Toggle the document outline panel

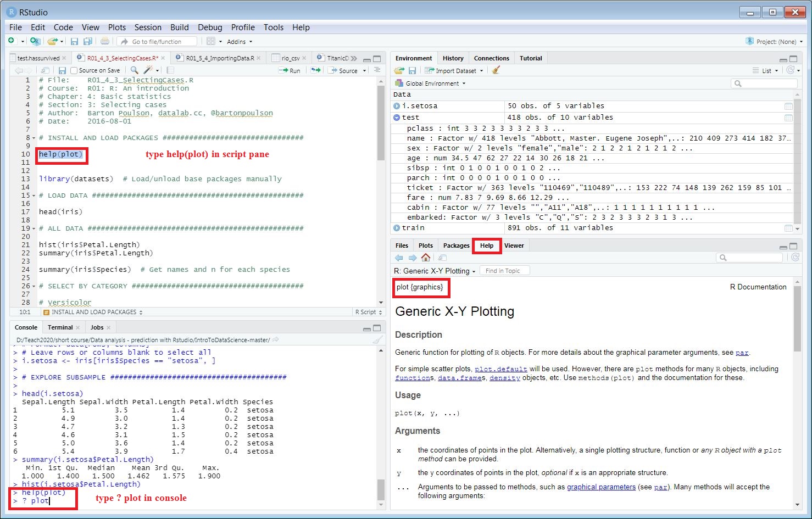[x=376, y=70]
